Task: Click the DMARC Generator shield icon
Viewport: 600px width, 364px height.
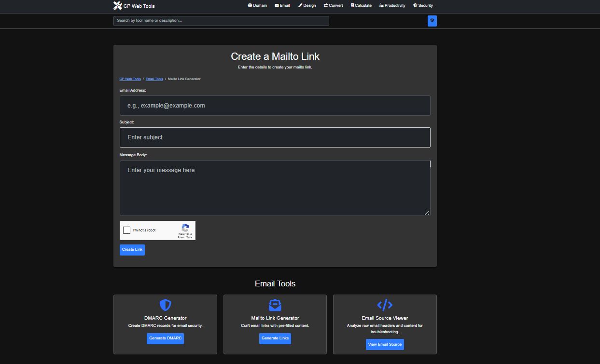Action: point(165,305)
